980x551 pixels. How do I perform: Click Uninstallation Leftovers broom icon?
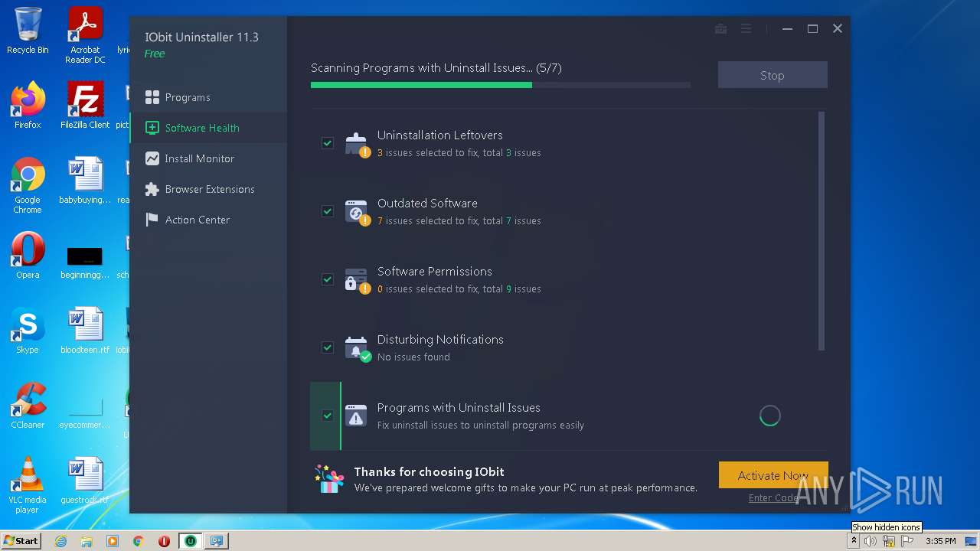click(x=357, y=144)
